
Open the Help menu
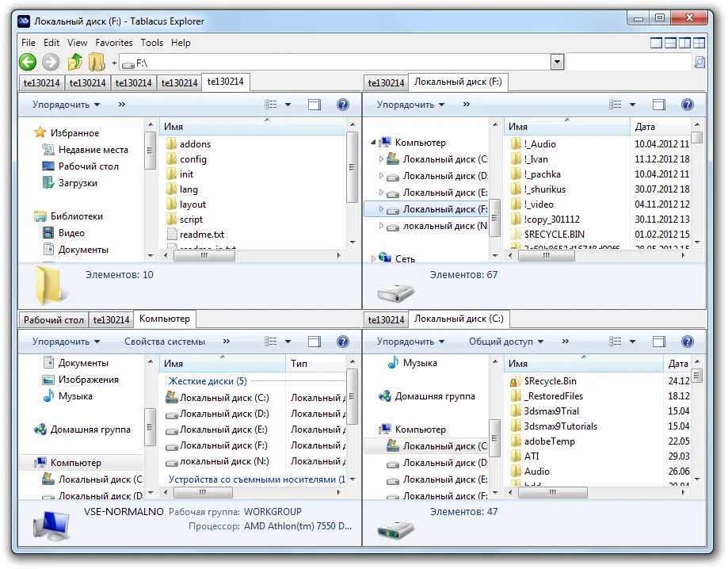(x=181, y=43)
